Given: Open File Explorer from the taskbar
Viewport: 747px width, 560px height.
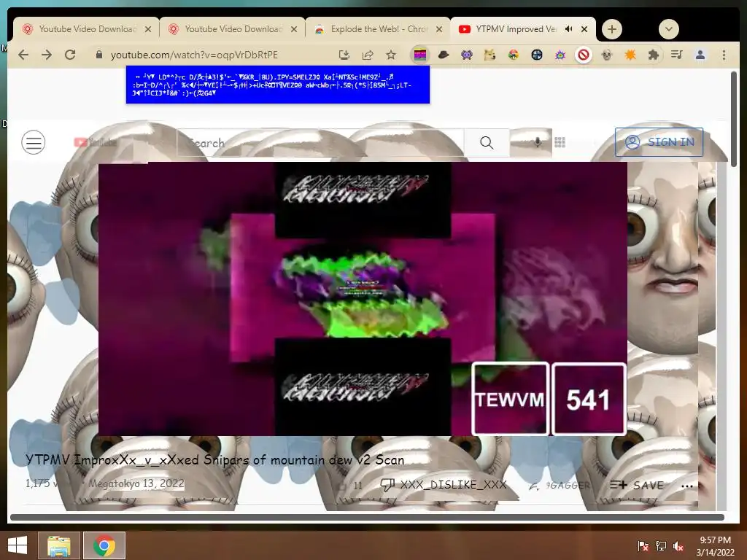Looking at the screenshot, I should coord(59,545).
